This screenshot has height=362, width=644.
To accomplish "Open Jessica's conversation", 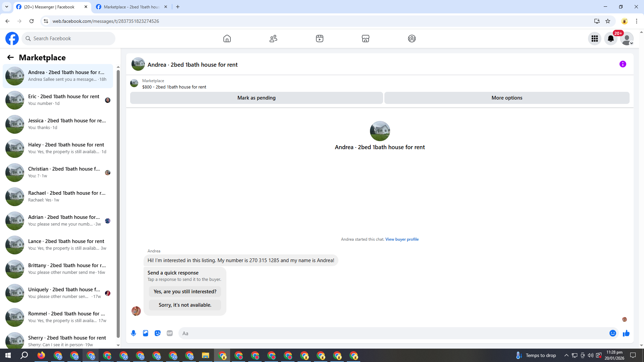I will (58, 124).
